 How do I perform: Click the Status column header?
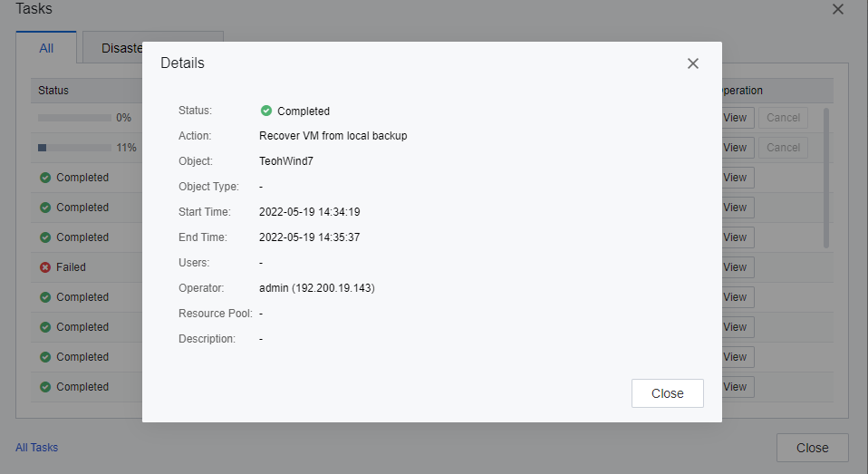click(x=53, y=91)
